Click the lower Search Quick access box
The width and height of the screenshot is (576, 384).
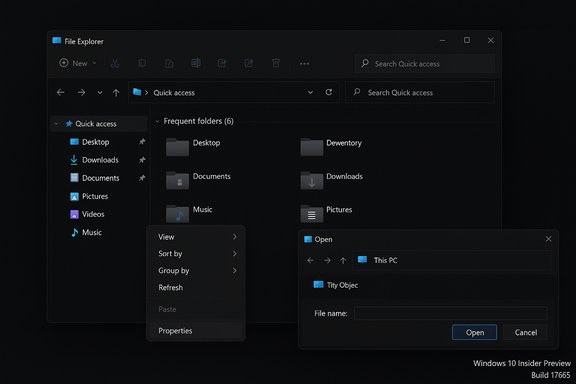pos(420,93)
